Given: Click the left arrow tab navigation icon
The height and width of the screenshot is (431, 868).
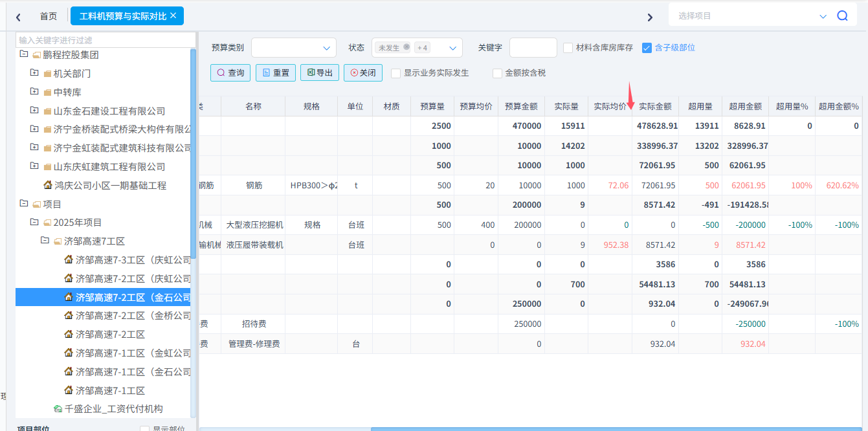Looking at the screenshot, I should click(x=18, y=17).
